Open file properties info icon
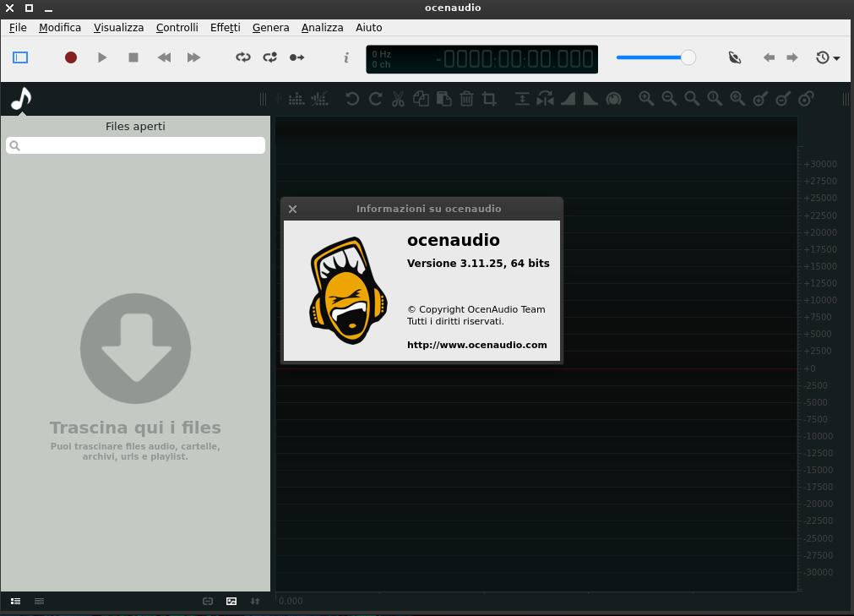854x616 pixels. (x=346, y=57)
